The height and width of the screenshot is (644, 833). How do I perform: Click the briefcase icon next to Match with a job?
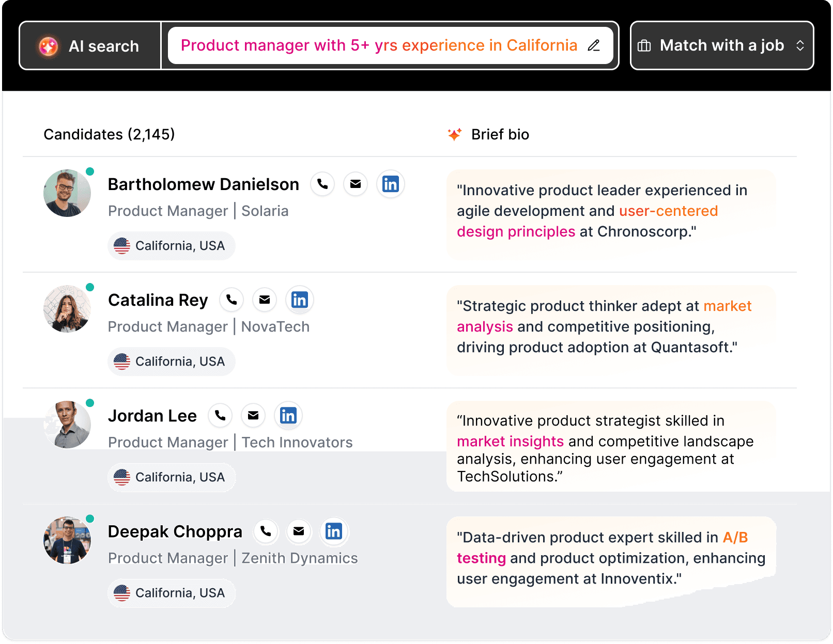(x=644, y=45)
